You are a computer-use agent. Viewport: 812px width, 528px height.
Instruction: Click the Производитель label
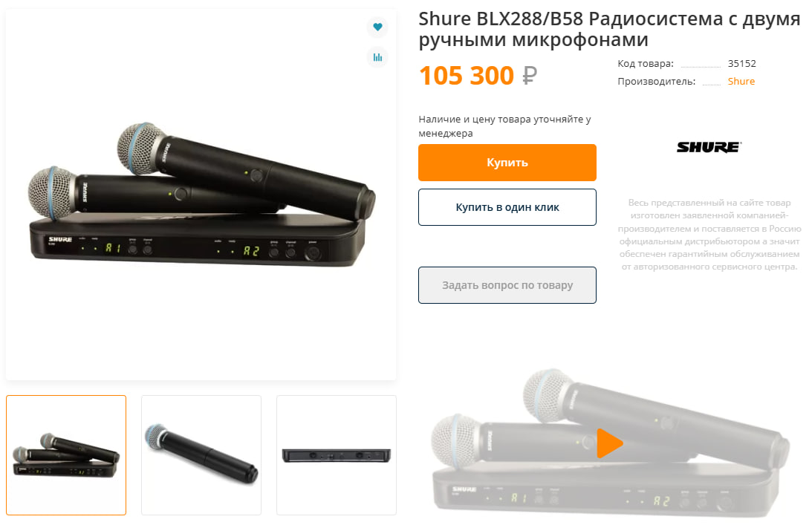[657, 81]
